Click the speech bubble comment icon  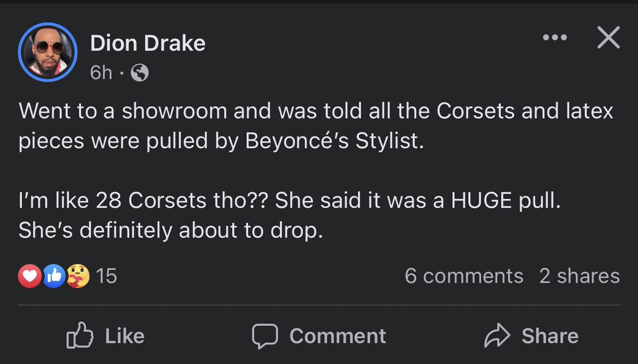(264, 336)
